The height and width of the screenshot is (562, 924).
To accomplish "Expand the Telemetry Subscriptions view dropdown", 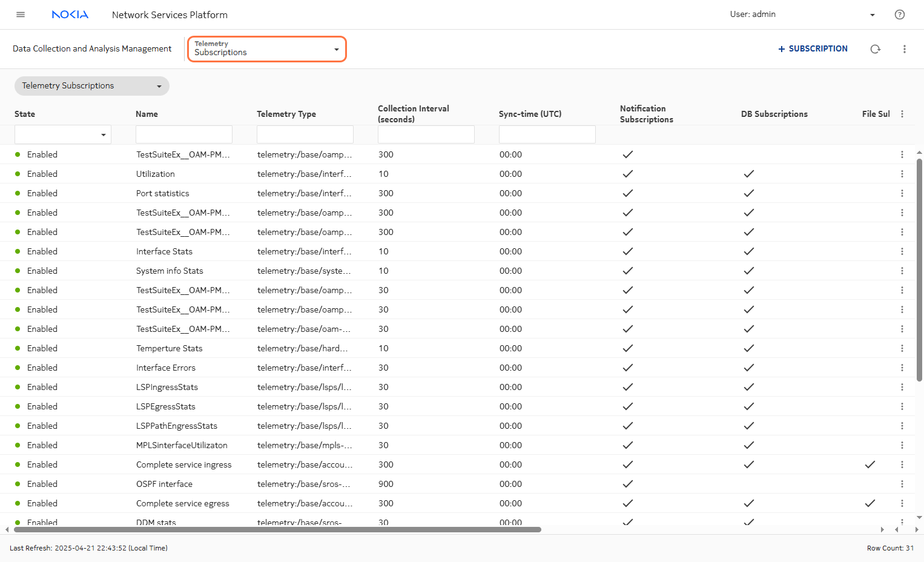I will (91, 86).
